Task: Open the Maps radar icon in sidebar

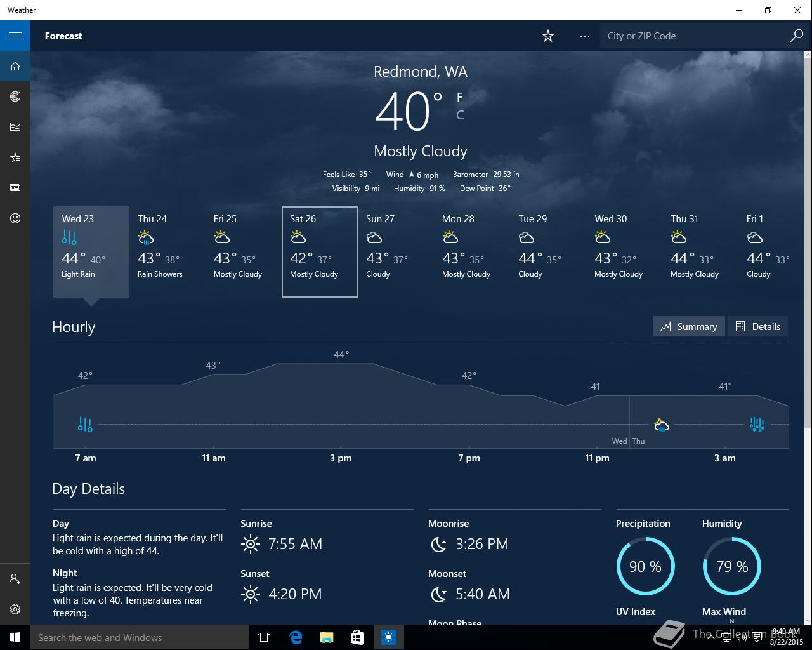Action: (x=15, y=96)
